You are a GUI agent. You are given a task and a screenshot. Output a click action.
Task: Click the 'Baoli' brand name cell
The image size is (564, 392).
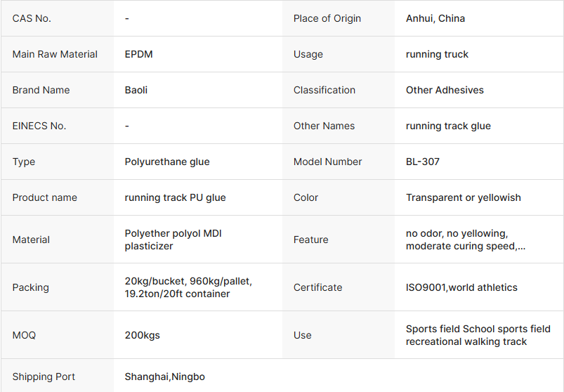tap(136, 90)
